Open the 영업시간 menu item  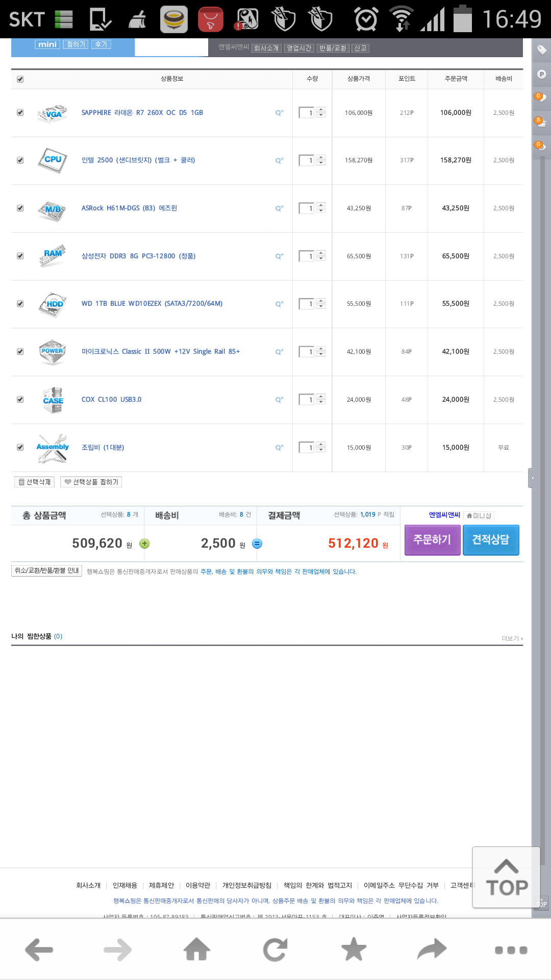click(299, 48)
